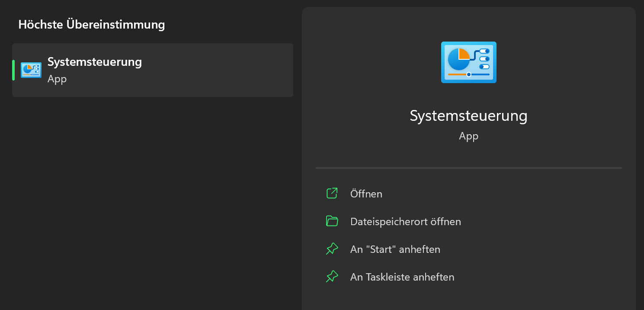Choose Dateispeicherort öffnen text
644x310 pixels.
coord(405,222)
